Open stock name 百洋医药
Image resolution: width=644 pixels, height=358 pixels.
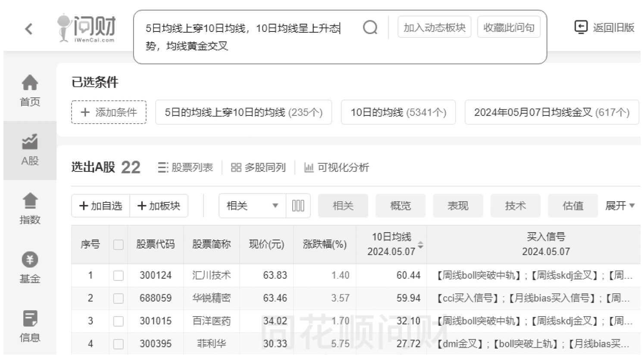click(212, 321)
